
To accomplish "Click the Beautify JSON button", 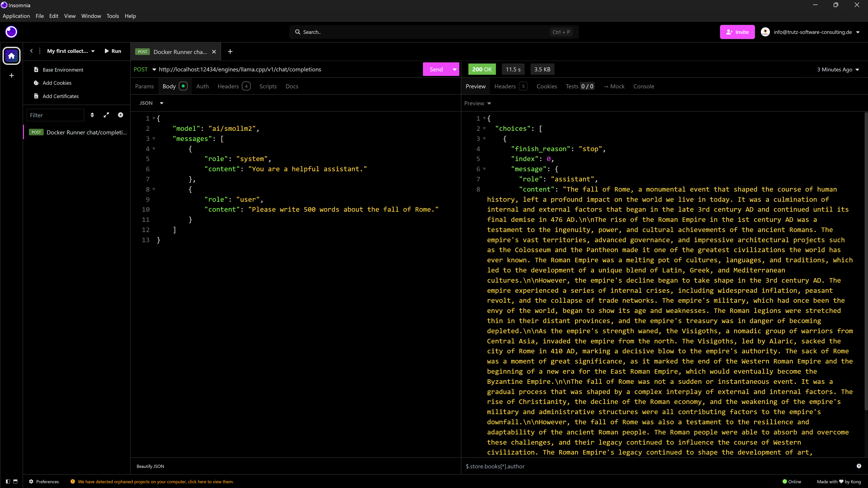I will (x=150, y=466).
